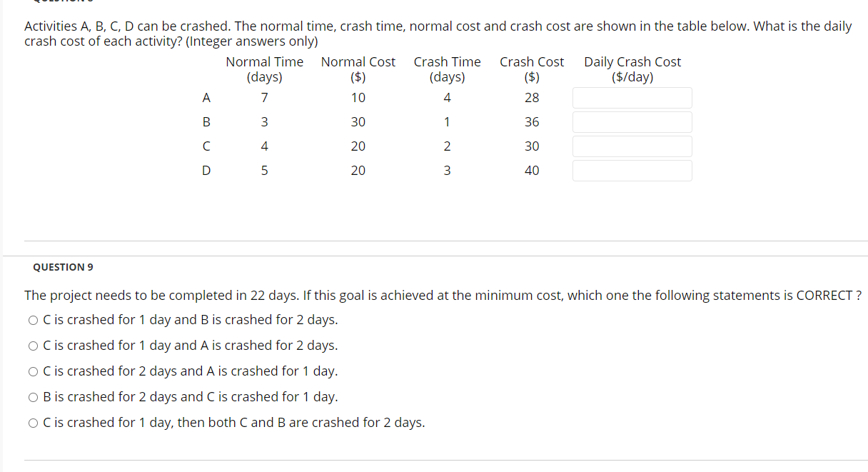Click the daily crash cost field for activity B
Viewport: 868px width, 472px height.
632,121
